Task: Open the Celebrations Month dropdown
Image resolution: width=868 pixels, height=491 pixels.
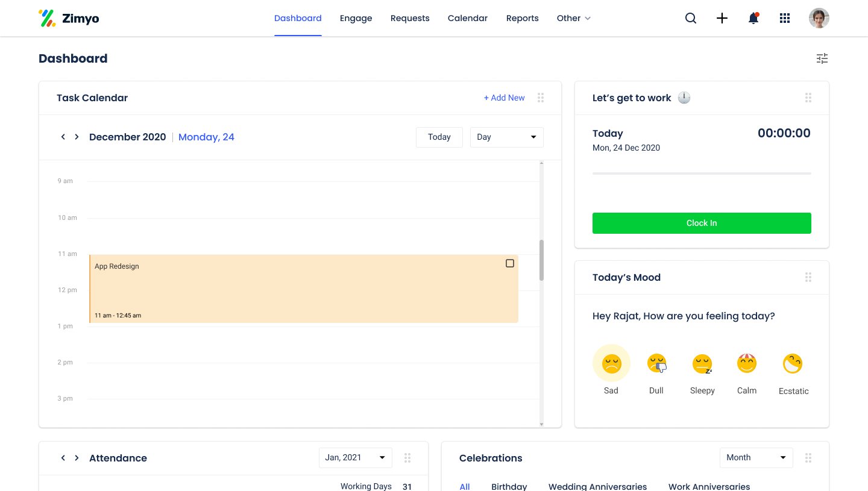Action: [756, 458]
